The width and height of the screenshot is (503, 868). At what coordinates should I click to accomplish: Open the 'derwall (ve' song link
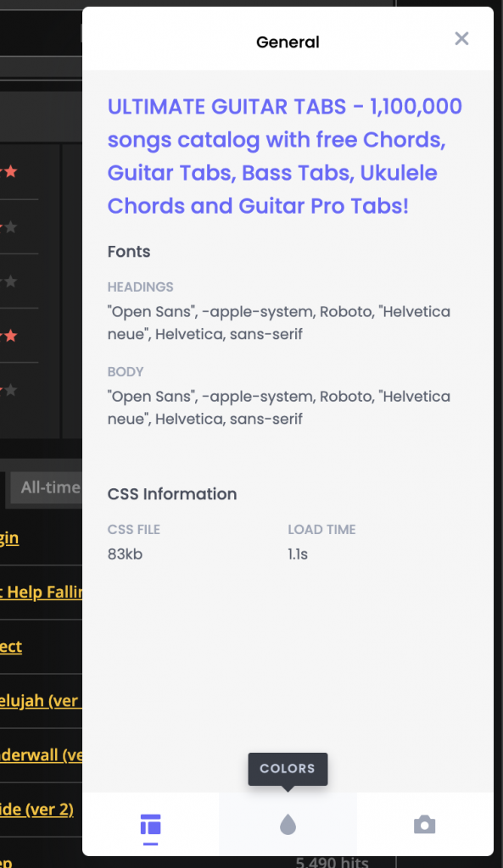tap(41, 755)
